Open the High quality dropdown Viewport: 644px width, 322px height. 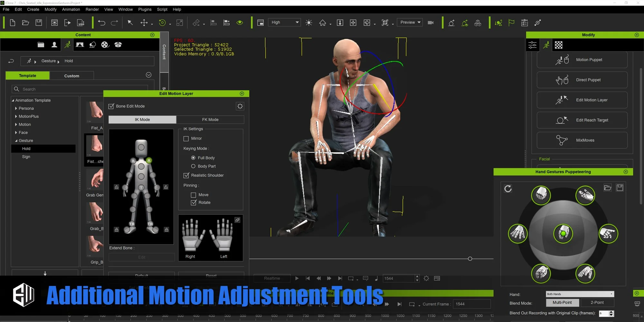(285, 23)
